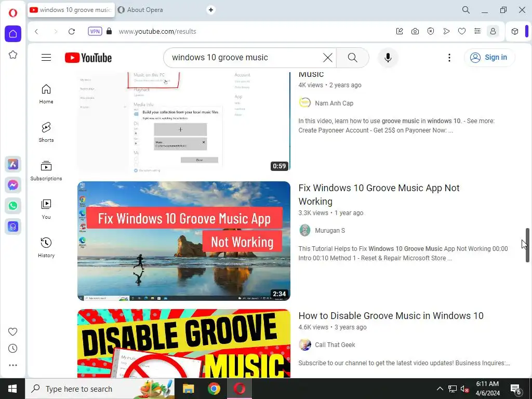Image resolution: width=532 pixels, height=399 pixels.
Task: Sign in to YouTube
Action: (x=489, y=57)
